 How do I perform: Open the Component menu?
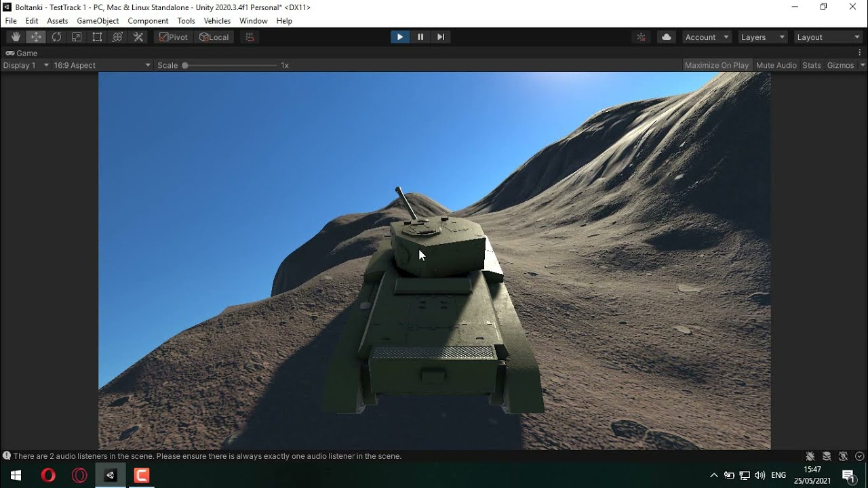click(148, 21)
